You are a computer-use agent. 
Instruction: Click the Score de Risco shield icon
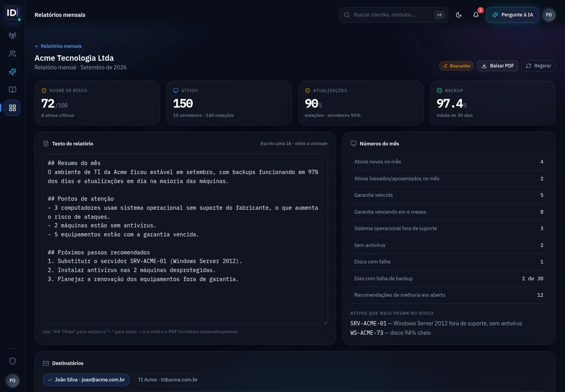pos(44,91)
